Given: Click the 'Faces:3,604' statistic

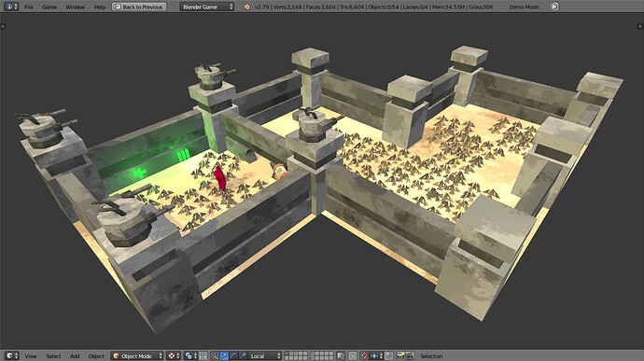Looking at the screenshot, I should click(321, 7).
